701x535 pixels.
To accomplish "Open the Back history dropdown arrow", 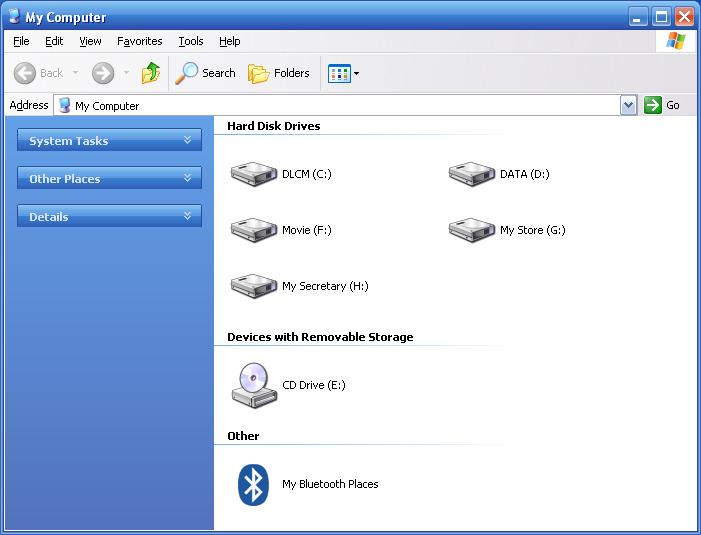I will 76,72.
